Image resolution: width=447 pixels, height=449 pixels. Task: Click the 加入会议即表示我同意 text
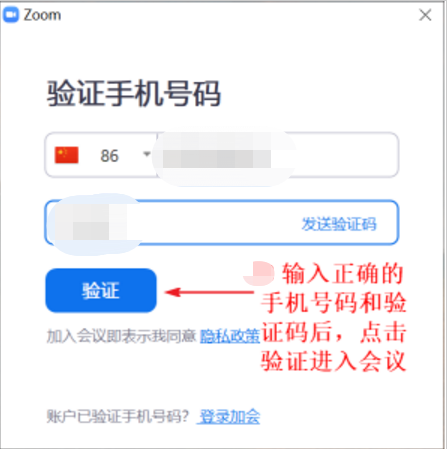tap(121, 336)
